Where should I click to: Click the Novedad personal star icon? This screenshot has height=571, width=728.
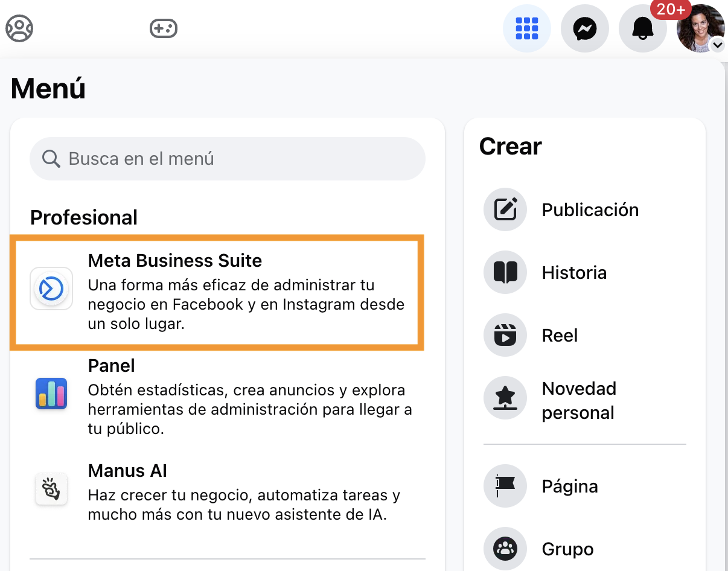[505, 398]
